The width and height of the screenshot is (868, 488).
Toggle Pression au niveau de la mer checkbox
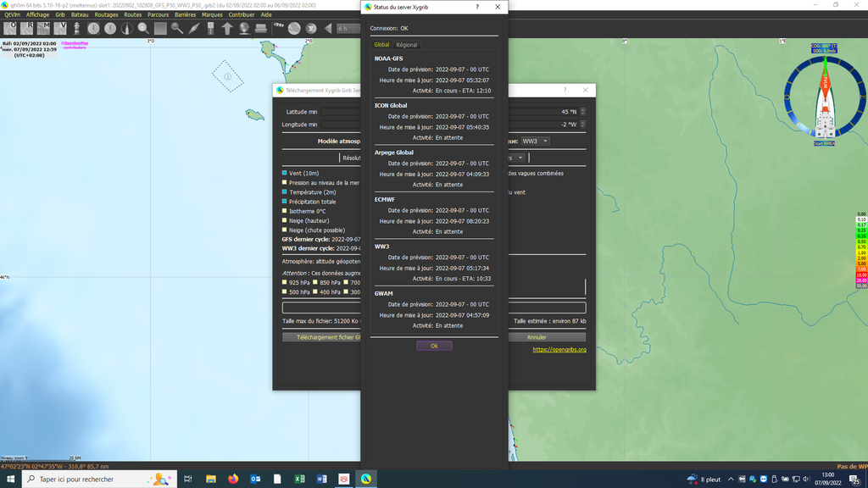[x=285, y=183]
